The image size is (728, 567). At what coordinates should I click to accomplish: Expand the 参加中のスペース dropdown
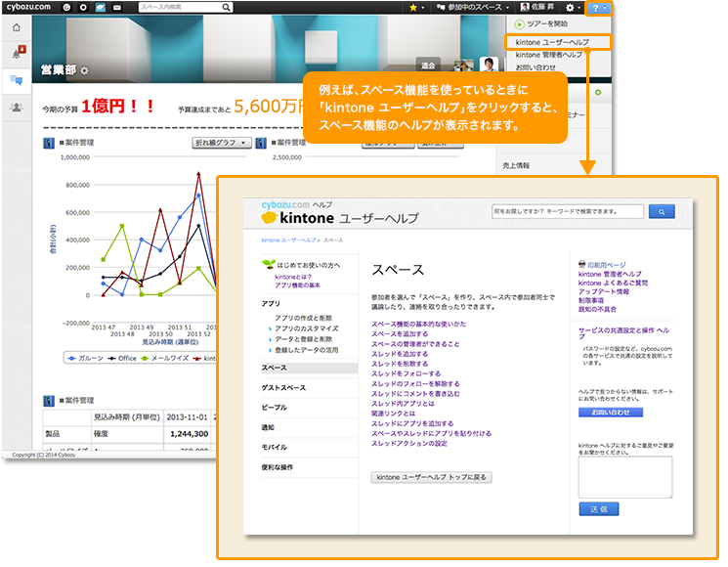(473, 7)
